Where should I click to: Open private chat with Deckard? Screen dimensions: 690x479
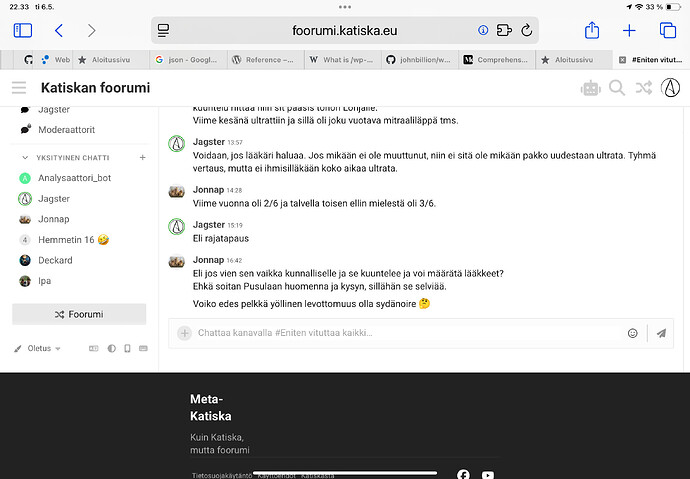(x=55, y=260)
